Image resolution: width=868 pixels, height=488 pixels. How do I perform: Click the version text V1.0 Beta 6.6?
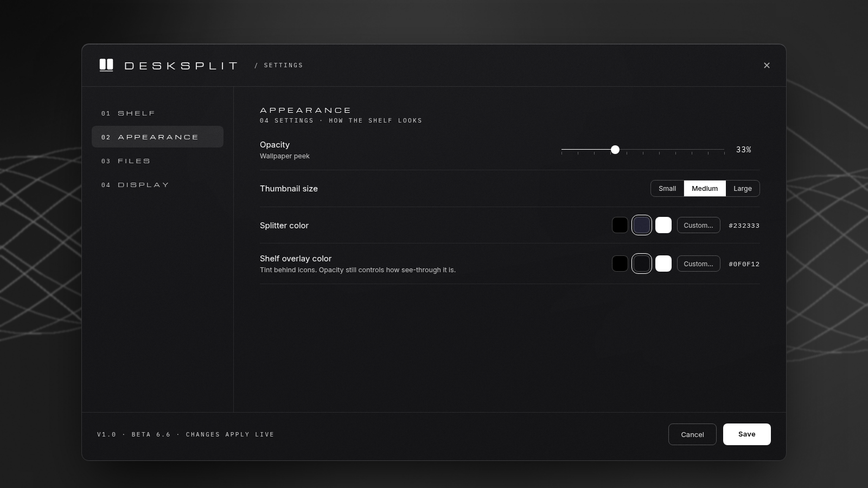pos(134,434)
